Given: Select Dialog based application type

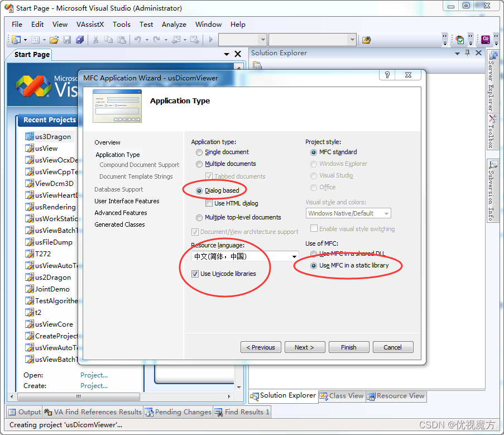Looking at the screenshot, I should [199, 190].
